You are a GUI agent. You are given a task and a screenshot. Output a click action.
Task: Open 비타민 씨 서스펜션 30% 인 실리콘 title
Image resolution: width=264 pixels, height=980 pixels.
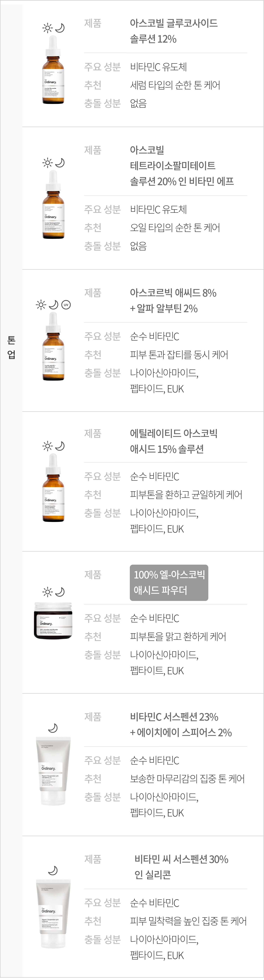tap(181, 867)
